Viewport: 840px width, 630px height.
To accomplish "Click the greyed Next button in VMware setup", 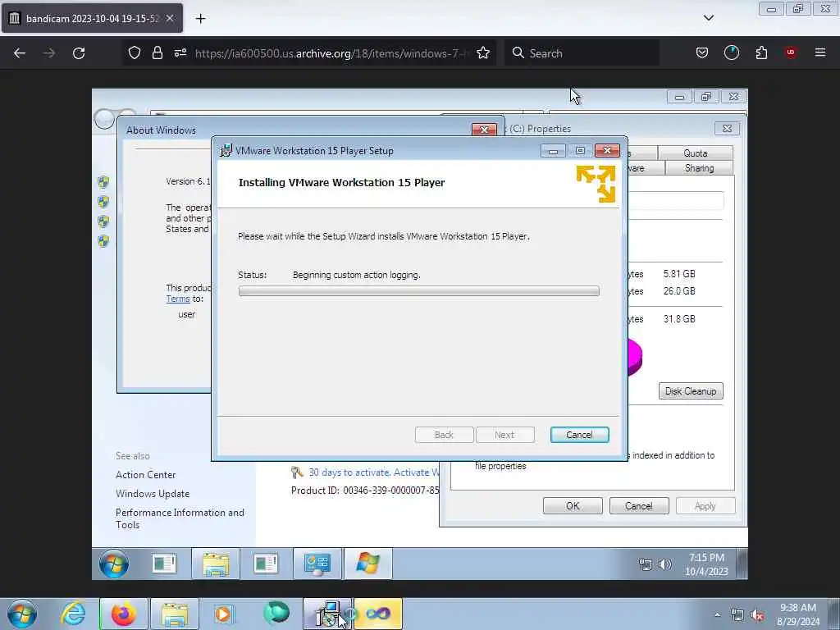I will click(504, 435).
